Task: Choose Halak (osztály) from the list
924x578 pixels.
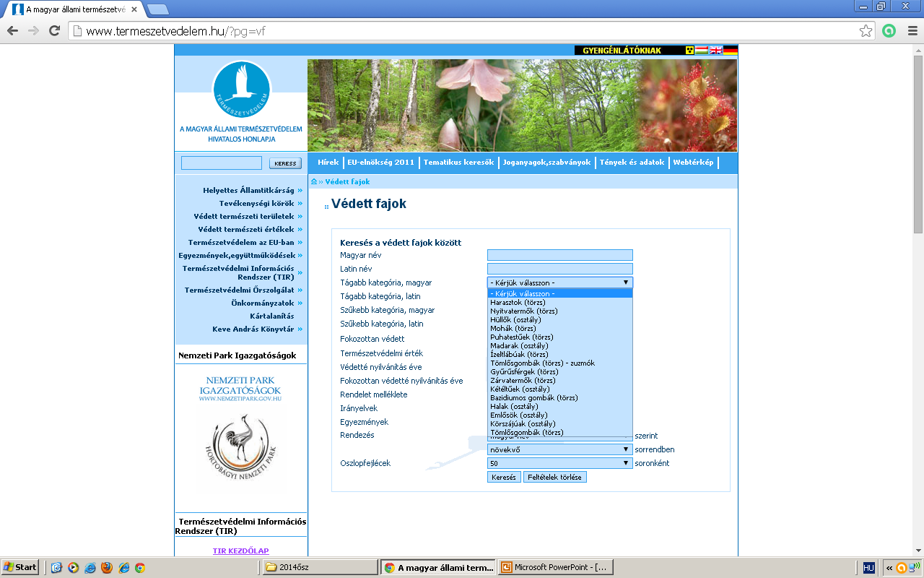Action: tap(560, 407)
